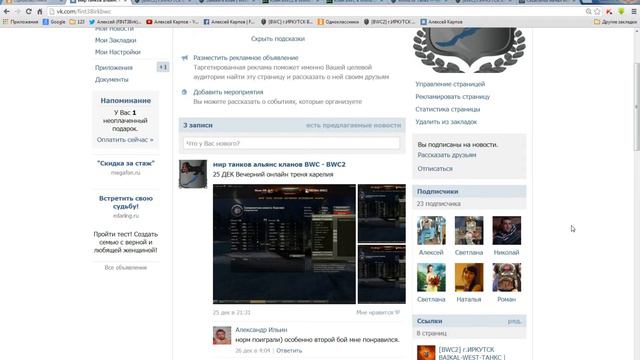Image resolution: width=640 pixels, height=360 pixels.
Task: Open the top small screenshot thumbnail in post
Action: coord(382,213)
